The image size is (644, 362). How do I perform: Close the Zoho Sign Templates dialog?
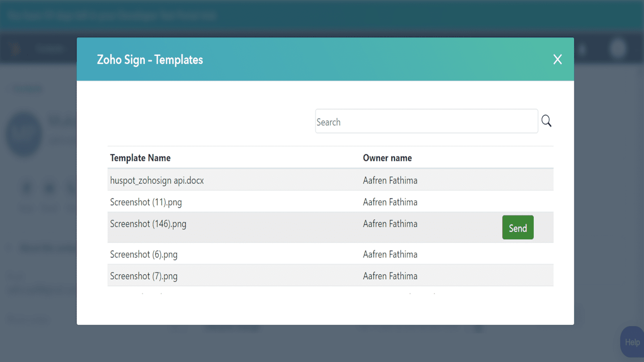pos(557,60)
